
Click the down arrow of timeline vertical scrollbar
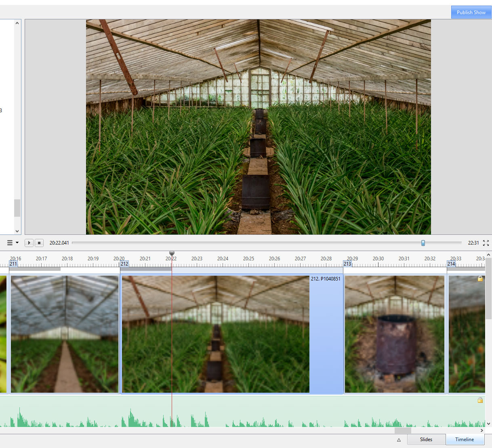(488, 424)
